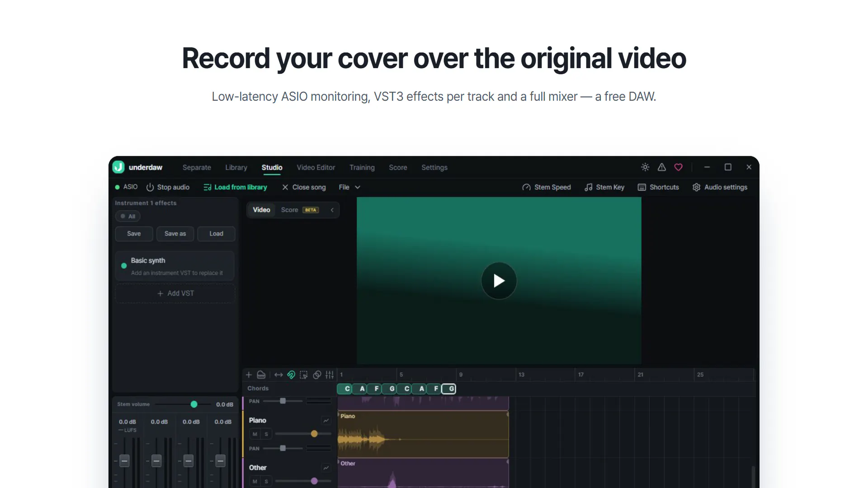Image resolution: width=868 pixels, height=488 pixels.
Task: Go to the Score tab in top navigation
Action: point(398,167)
